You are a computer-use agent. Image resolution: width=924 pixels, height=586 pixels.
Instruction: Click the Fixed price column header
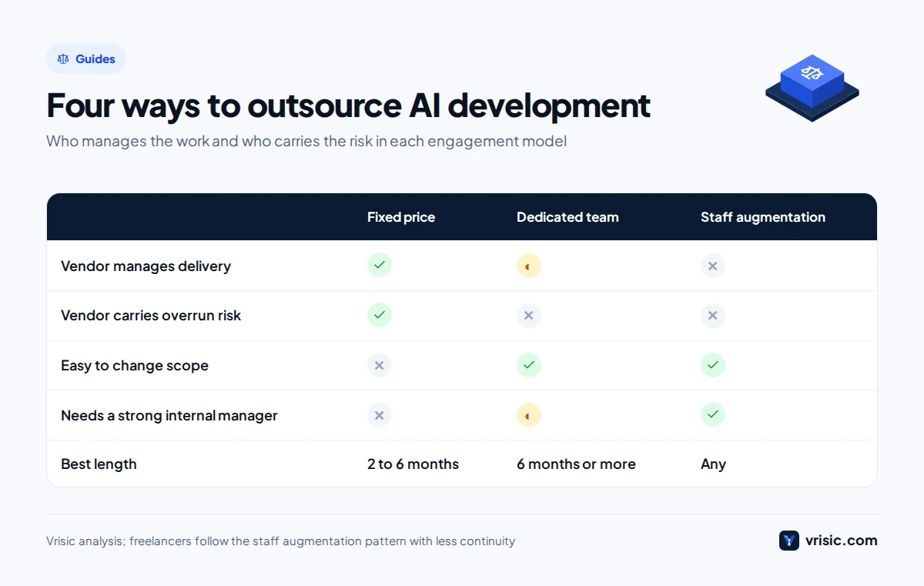coord(401,217)
